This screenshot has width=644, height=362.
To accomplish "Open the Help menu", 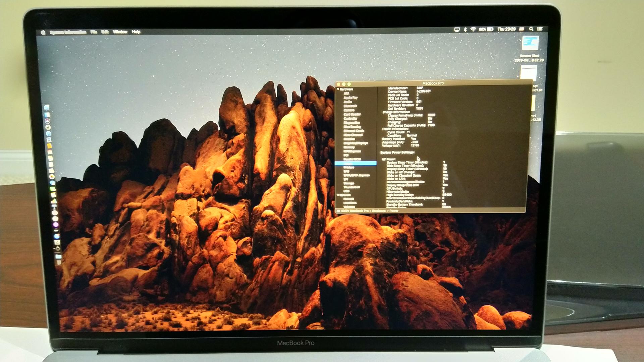I will click(x=136, y=32).
